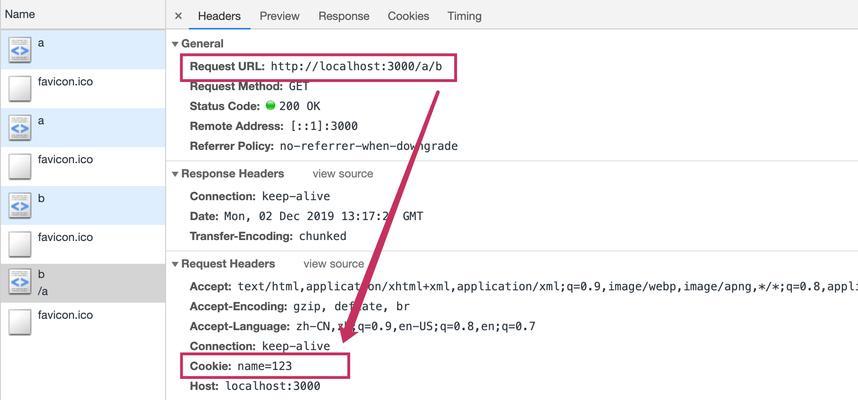Image resolution: width=858 pixels, height=400 pixels.
Task: Click the first 'b' document request icon
Action: pyautogui.click(x=20, y=205)
